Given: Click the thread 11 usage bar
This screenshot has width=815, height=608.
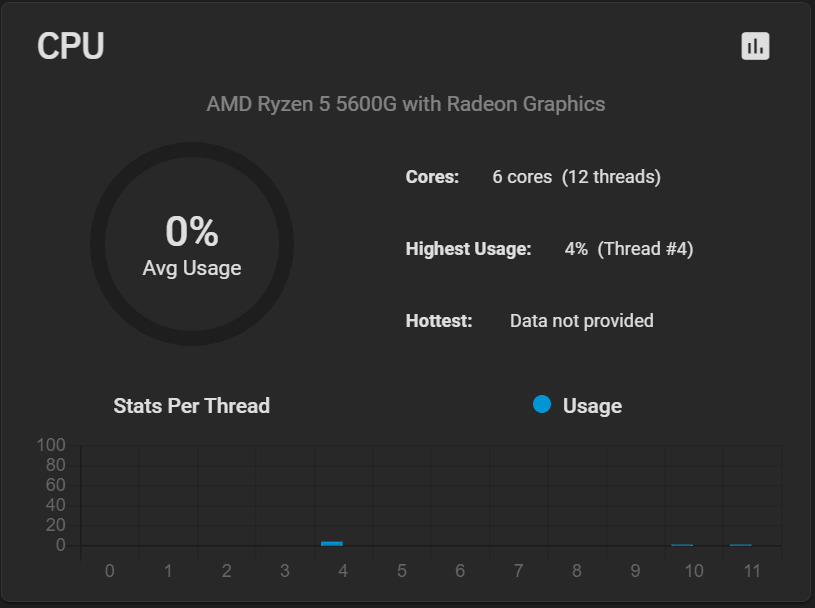Looking at the screenshot, I should click(x=741, y=545).
